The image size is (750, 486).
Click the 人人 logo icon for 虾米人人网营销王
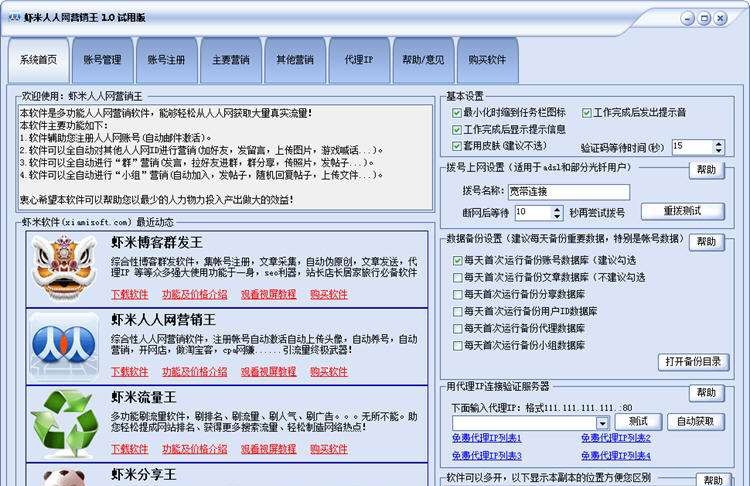[x=64, y=346]
